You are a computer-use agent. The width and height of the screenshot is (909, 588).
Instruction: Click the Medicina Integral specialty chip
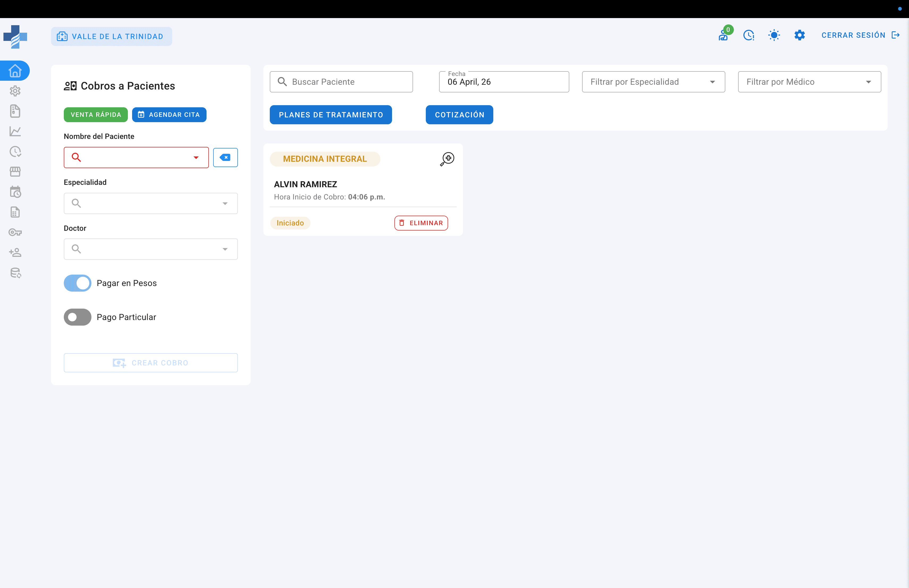[325, 159]
